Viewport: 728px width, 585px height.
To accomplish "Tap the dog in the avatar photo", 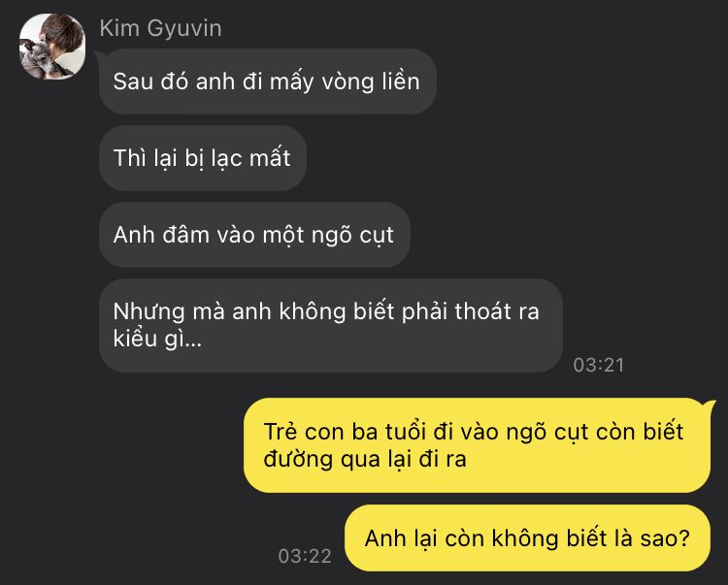I will point(34,58).
